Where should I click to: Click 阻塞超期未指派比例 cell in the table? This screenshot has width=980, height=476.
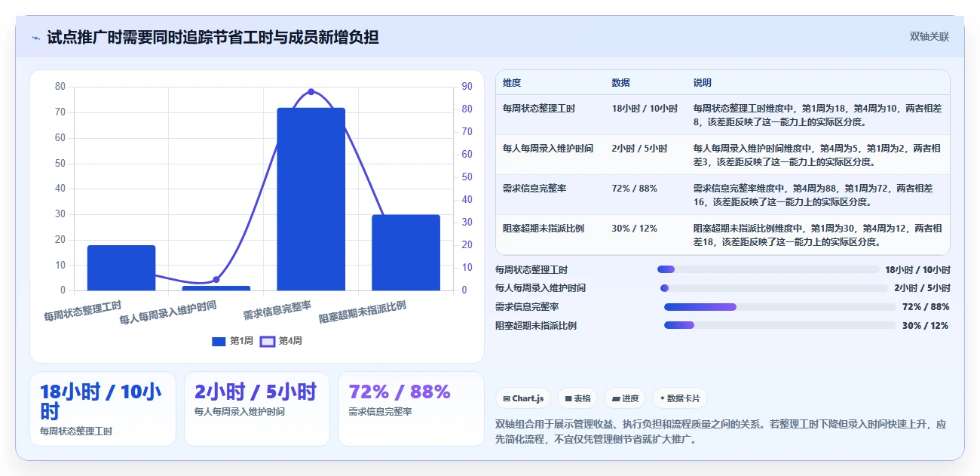point(544,228)
